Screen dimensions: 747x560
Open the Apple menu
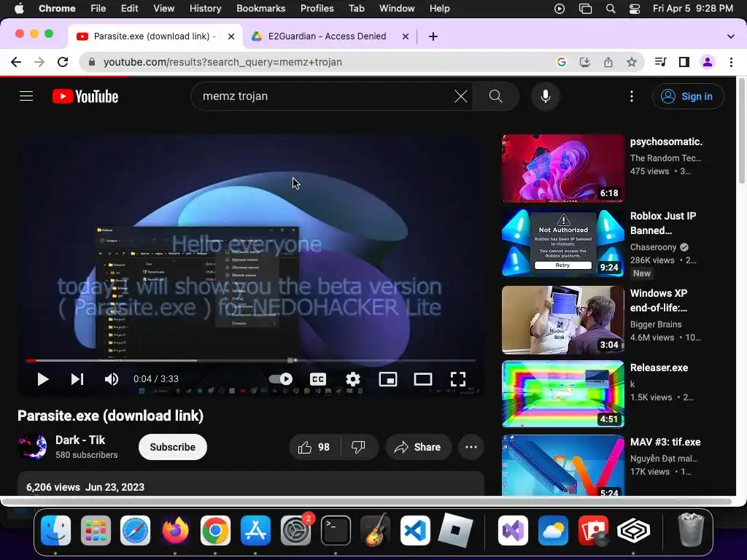(19, 8)
